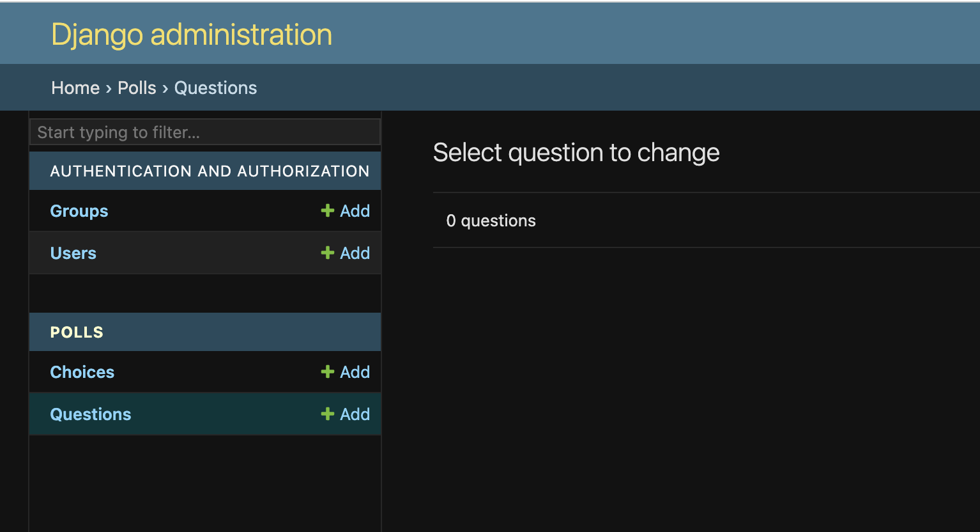
Task: Click the 'Select question to change' heading
Action: 576,153
